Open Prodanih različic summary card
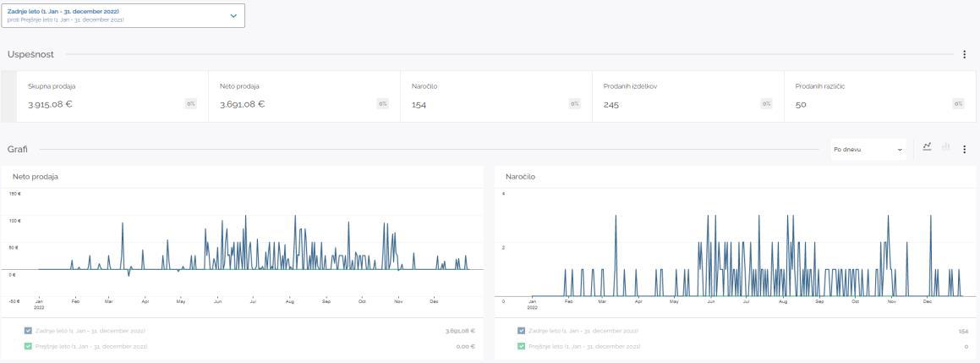This screenshot has height=363, width=980. click(x=880, y=96)
